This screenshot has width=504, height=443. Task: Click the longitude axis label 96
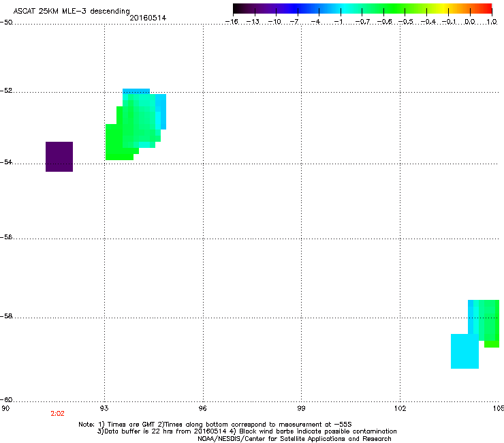pyautogui.click(x=203, y=408)
